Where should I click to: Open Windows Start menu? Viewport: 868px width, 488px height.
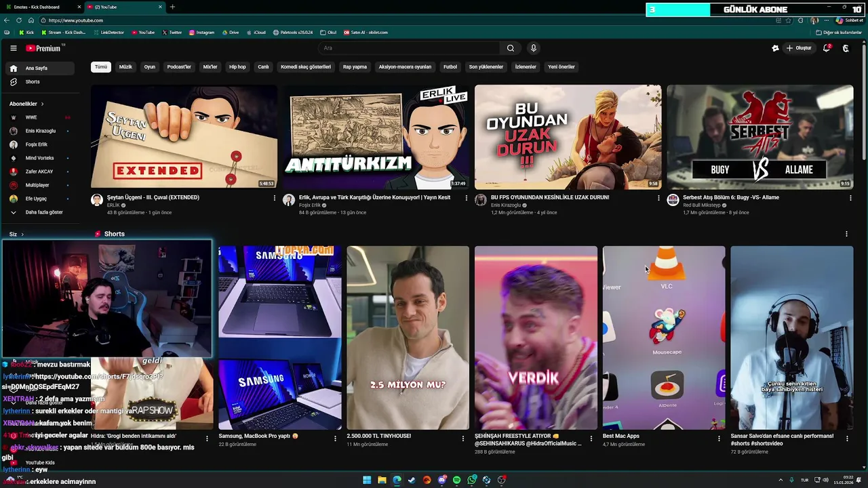367,480
